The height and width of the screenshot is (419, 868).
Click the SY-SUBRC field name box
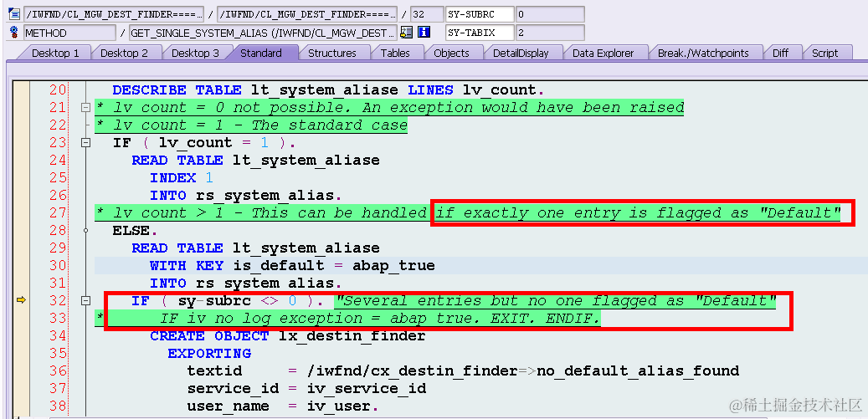tap(480, 14)
